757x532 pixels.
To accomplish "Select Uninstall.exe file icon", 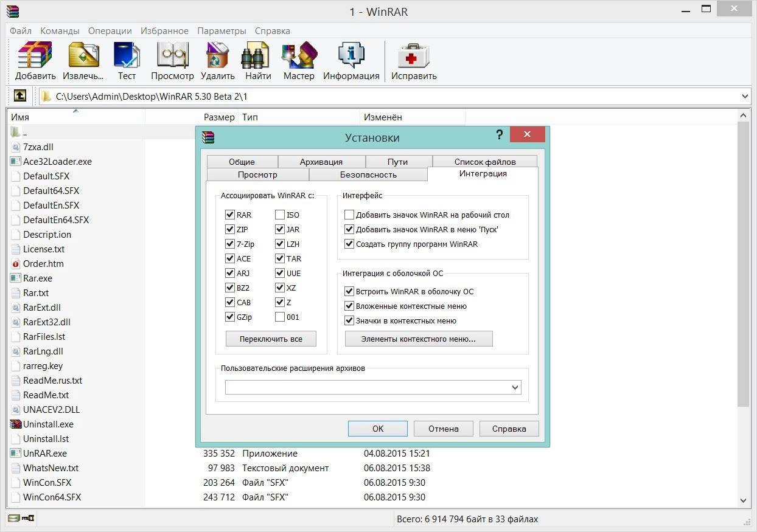I will [x=16, y=424].
